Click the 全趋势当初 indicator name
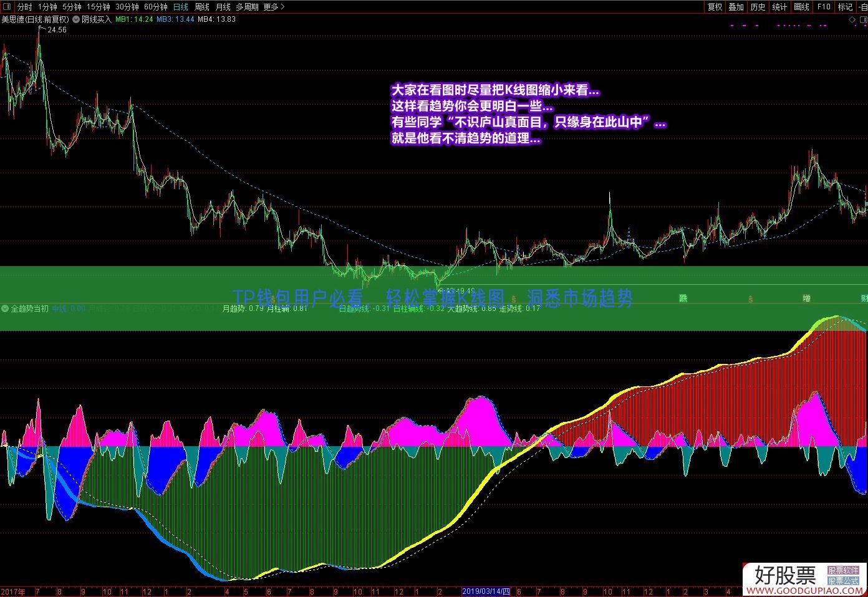The image size is (868, 597). [x=30, y=308]
